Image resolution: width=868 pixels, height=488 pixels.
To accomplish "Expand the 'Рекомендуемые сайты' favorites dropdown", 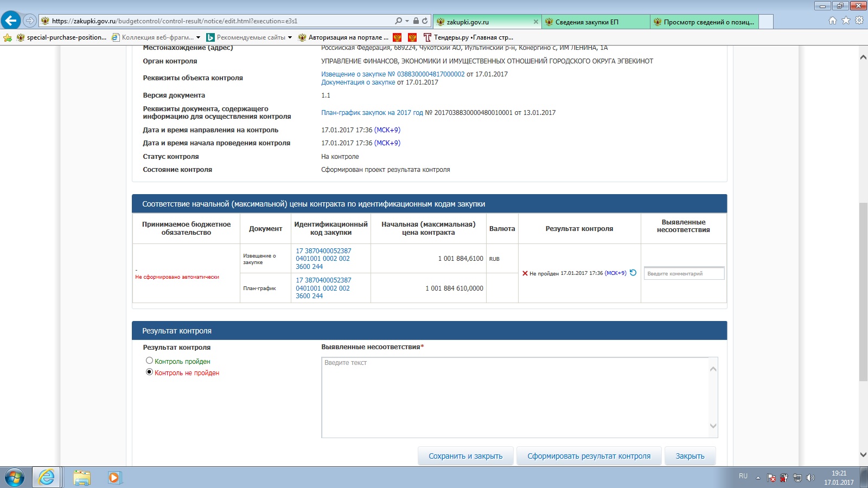I will point(290,37).
